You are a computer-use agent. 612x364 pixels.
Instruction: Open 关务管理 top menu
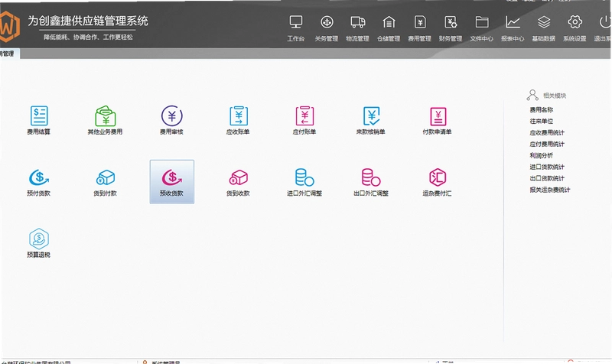[327, 28]
